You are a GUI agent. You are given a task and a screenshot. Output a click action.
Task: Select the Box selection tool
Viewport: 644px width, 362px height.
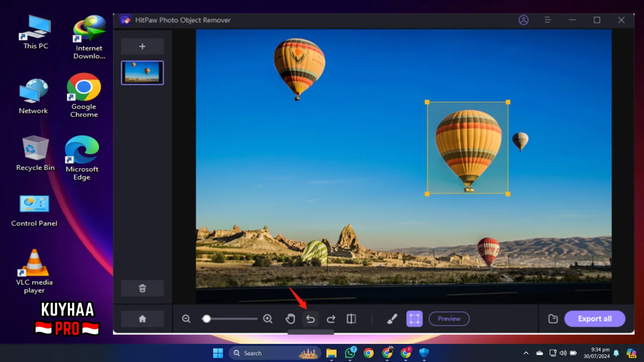tap(414, 319)
